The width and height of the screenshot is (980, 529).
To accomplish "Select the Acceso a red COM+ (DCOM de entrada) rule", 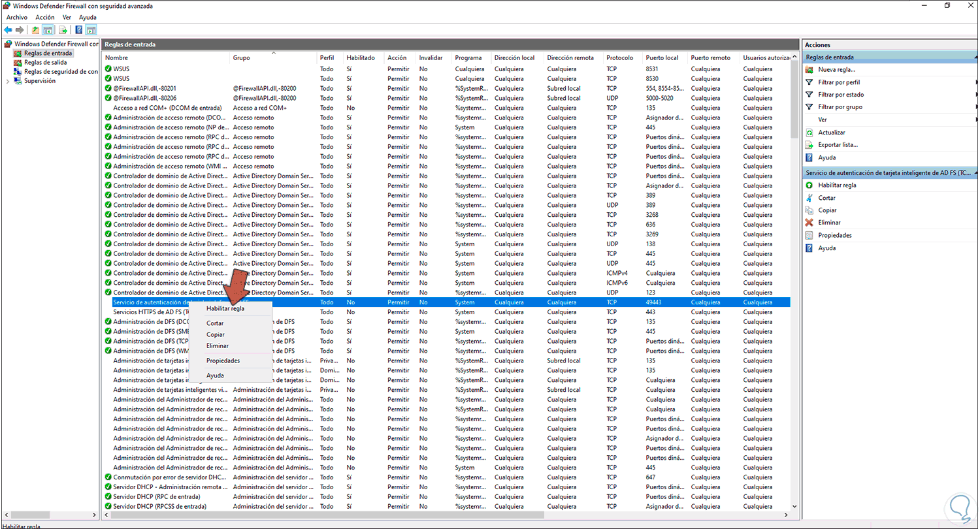I will (446, 108).
